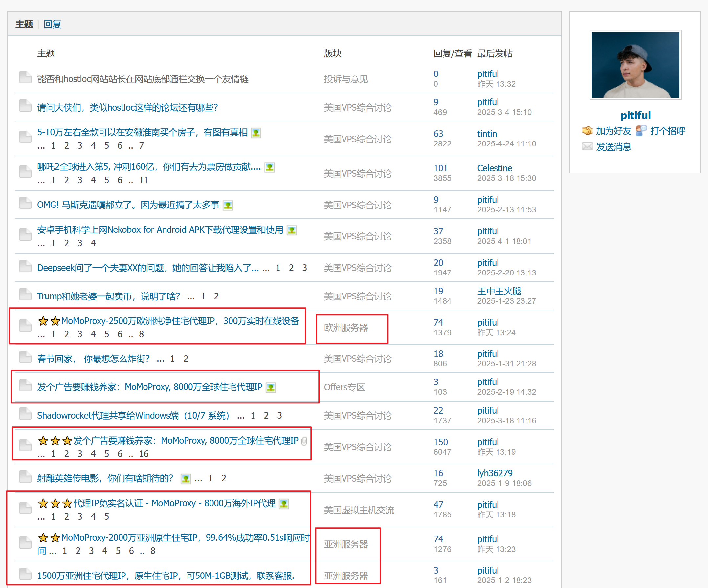Click folder icon of 射雕英雄传电影 thread
Viewport: 708px width, 588px height.
point(25,477)
